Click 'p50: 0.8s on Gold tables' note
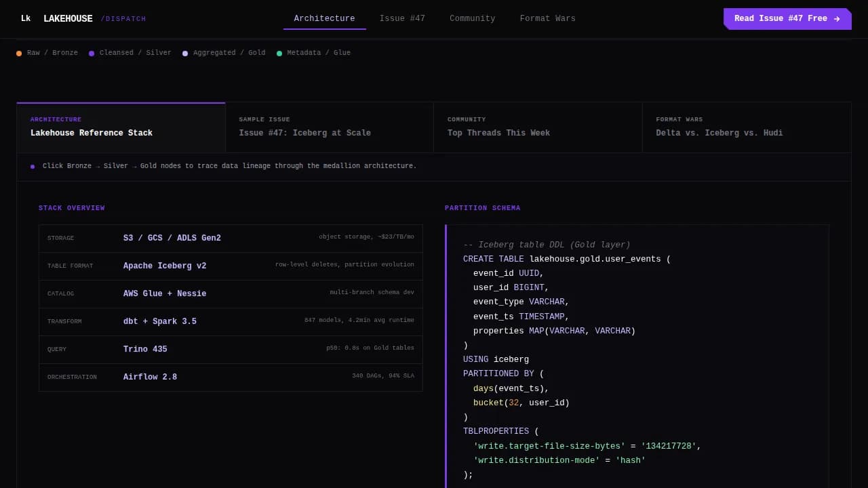 click(x=370, y=348)
